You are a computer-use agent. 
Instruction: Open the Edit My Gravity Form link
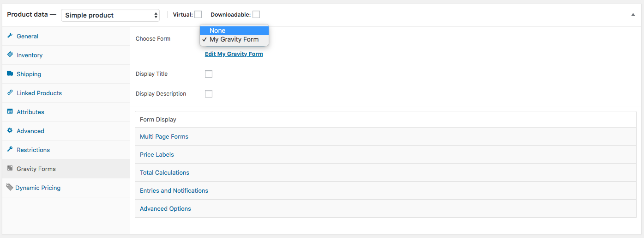pyautogui.click(x=234, y=54)
